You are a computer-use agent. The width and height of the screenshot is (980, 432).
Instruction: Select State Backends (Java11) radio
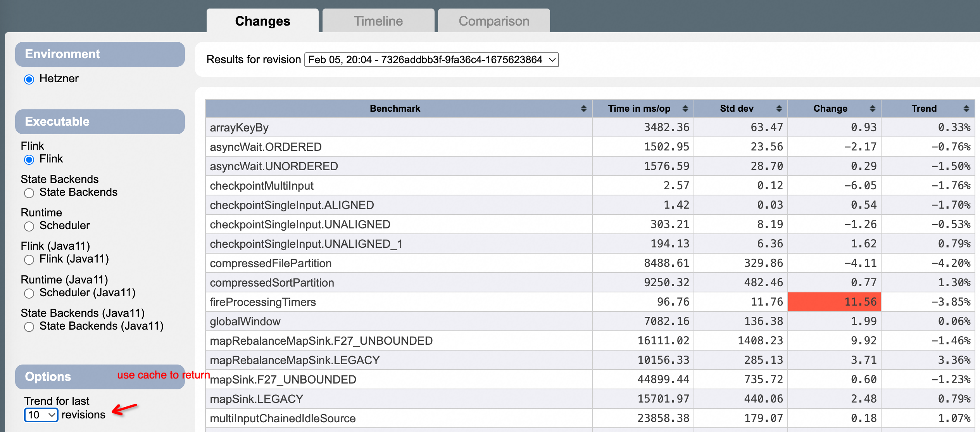(29, 327)
